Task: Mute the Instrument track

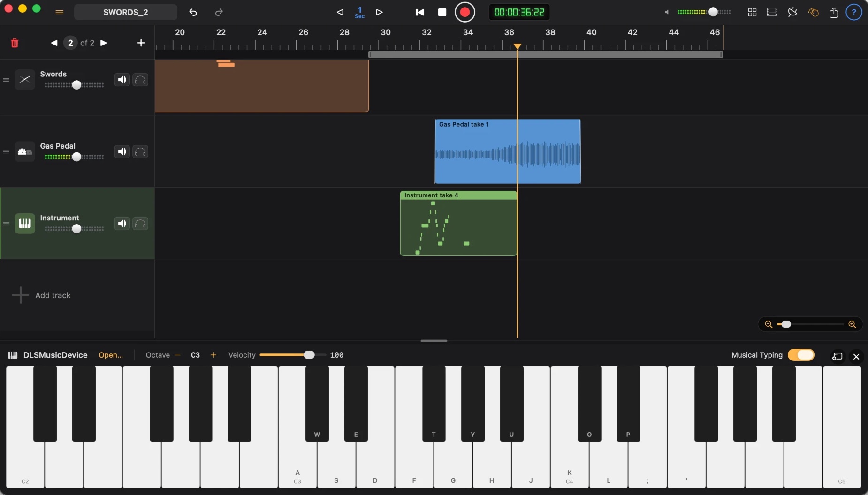Action: pos(122,223)
